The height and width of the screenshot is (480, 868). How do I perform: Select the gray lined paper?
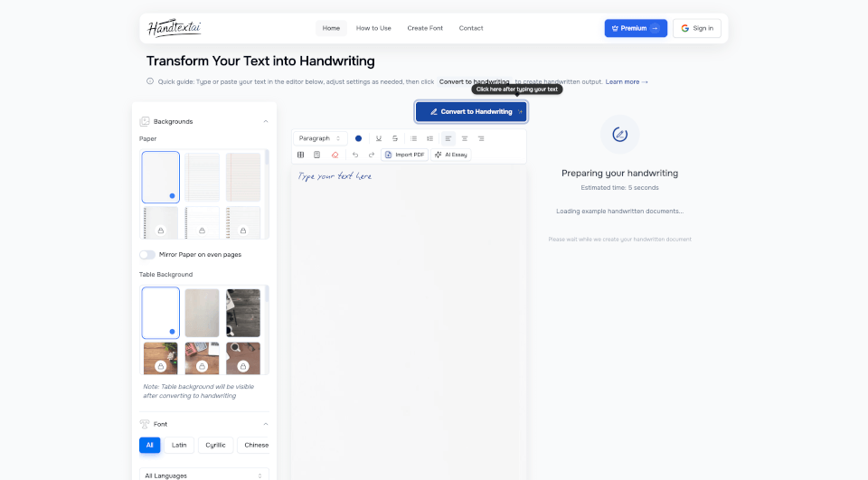click(x=202, y=177)
